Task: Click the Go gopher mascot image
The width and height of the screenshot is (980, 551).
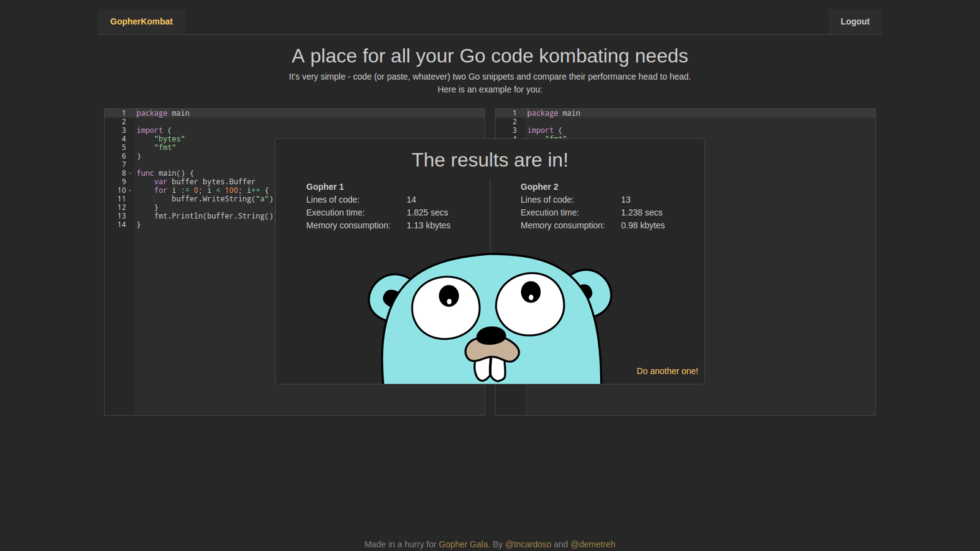Action: (x=490, y=318)
